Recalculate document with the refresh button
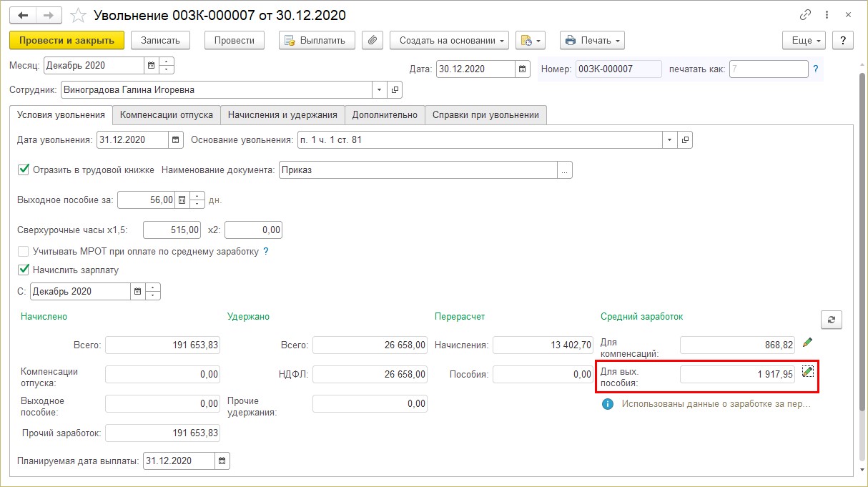 831,320
